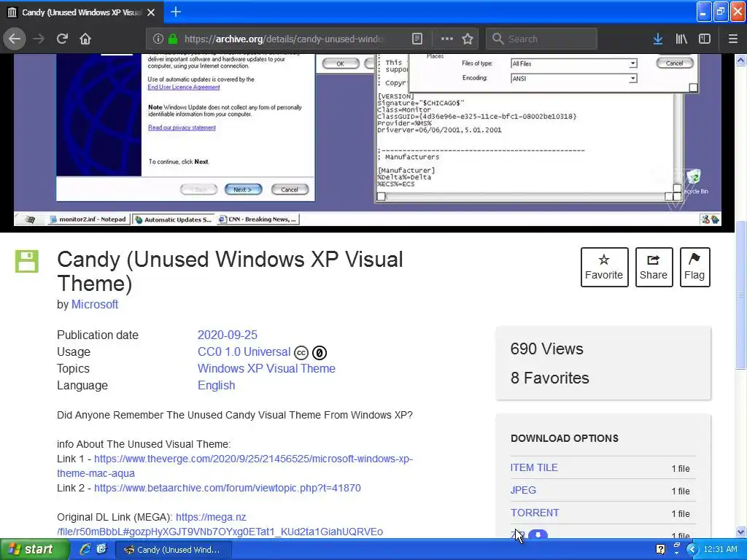Flag this archive item
Image resolution: width=747 pixels, height=560 pixels.
tap(694, 267)
